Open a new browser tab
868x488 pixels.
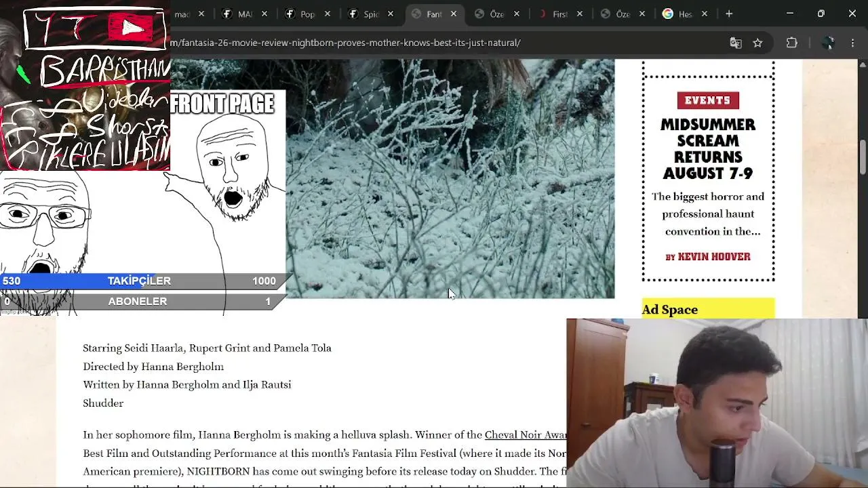pyautogui.click(x=729, y=14)
